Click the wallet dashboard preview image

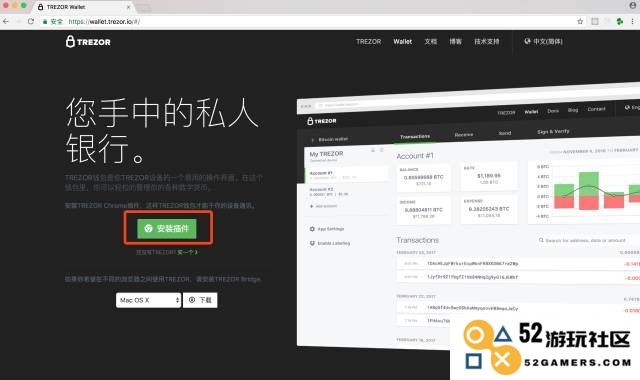[468, 216]
